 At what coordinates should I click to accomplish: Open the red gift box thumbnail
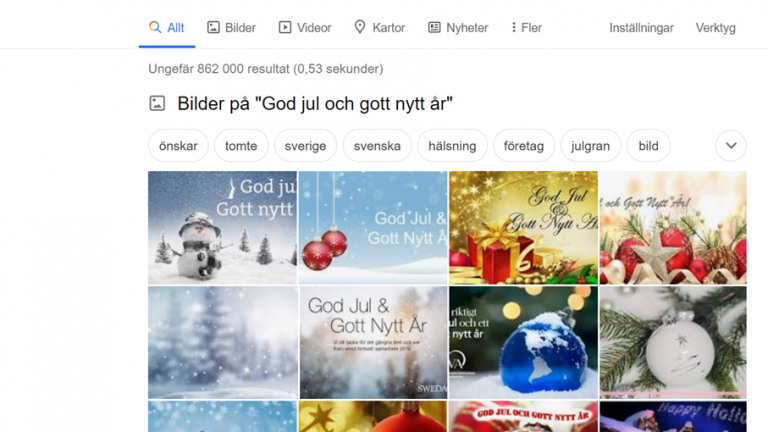coord(523,228)
